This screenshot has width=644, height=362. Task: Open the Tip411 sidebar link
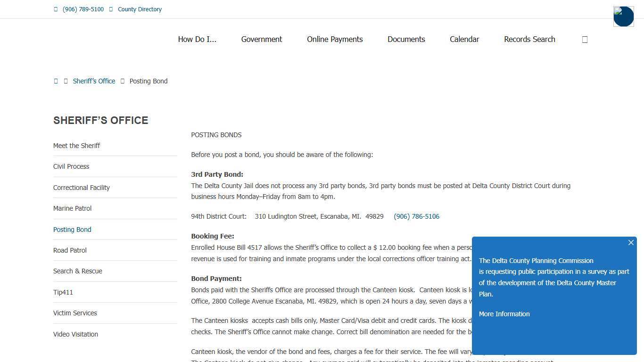[x=63, y=292]
